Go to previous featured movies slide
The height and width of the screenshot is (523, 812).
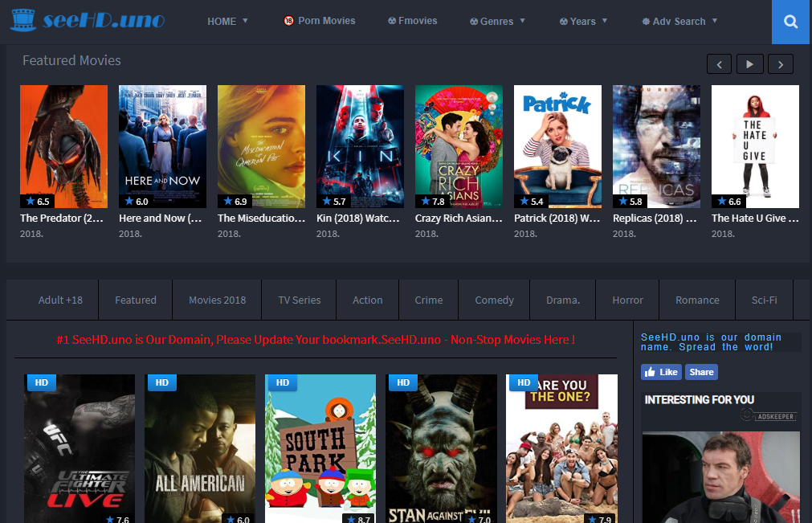click(720, 64)
